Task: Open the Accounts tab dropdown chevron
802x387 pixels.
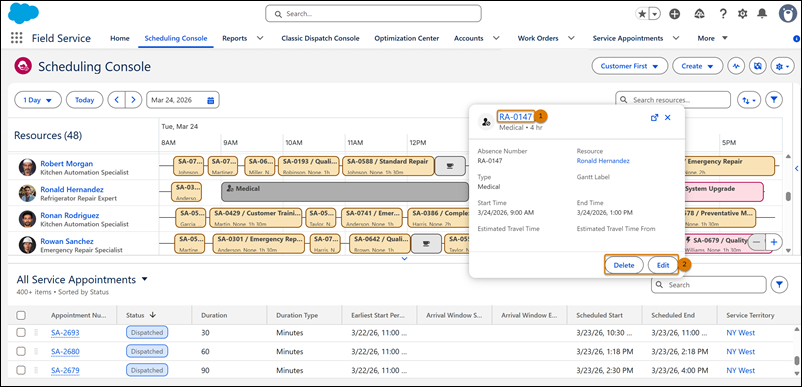Action: [496, 38]
